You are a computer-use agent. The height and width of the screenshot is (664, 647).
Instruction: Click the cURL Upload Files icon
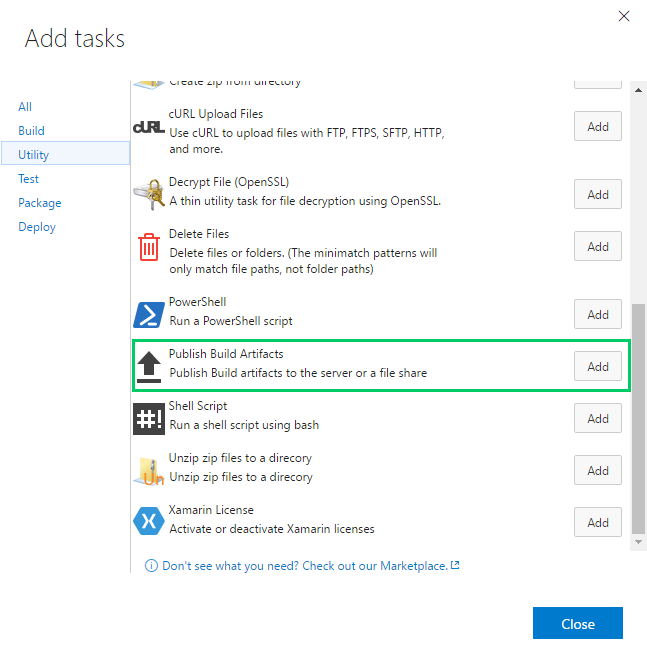coord(148,128)
